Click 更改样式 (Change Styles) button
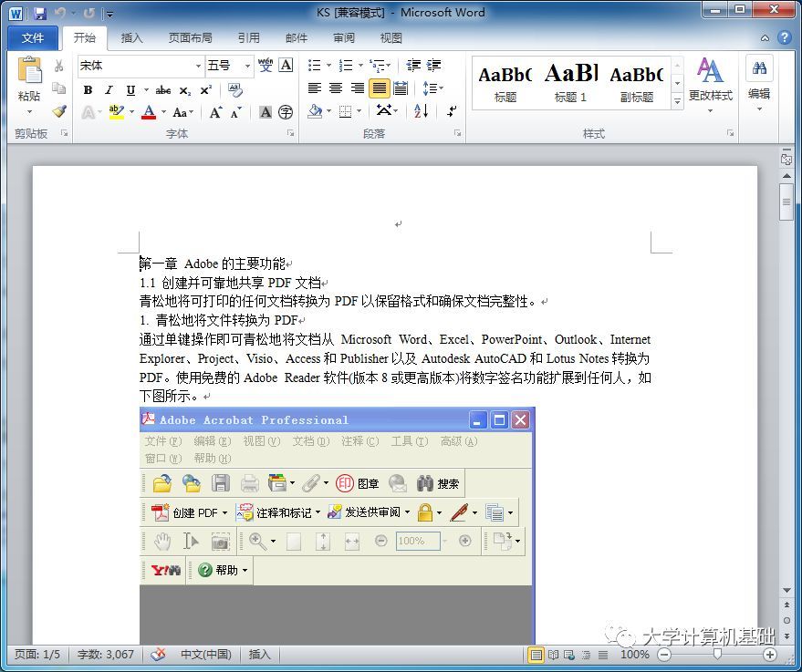Image resolution: width=802 pixels, height=672 pixels. (711, 84)
